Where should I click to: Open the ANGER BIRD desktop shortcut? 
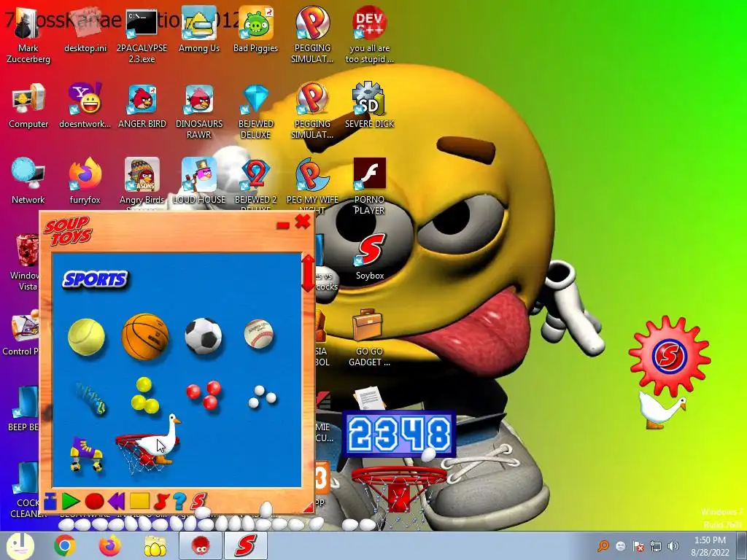click(142, 106)
